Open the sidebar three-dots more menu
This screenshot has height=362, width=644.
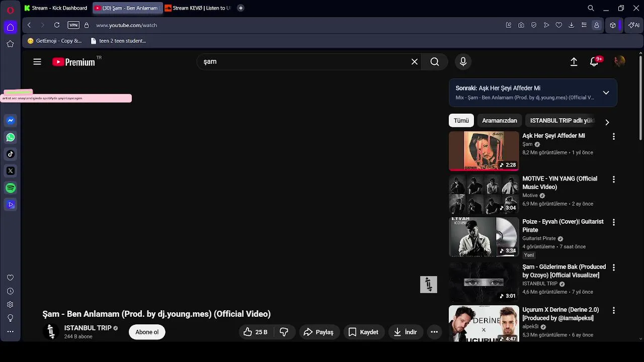click(10, 332)
